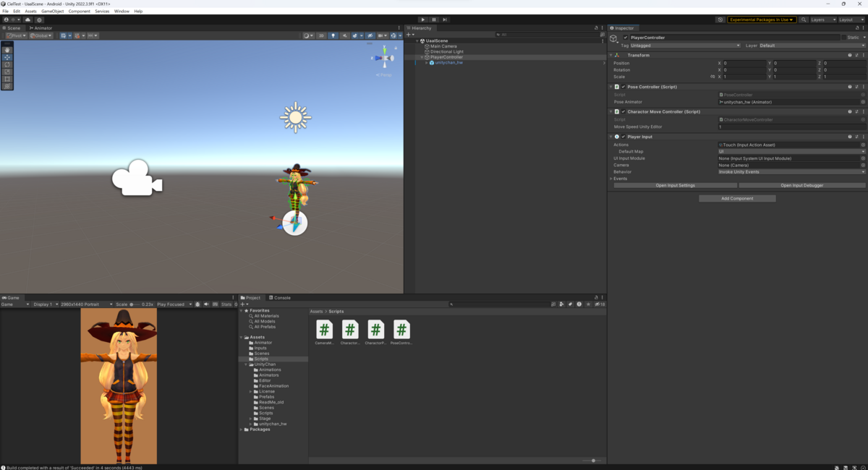The image size is (868, 470).
Task: Select the Move tool in Scene toolbar
Action: click(x=7, y=57)
